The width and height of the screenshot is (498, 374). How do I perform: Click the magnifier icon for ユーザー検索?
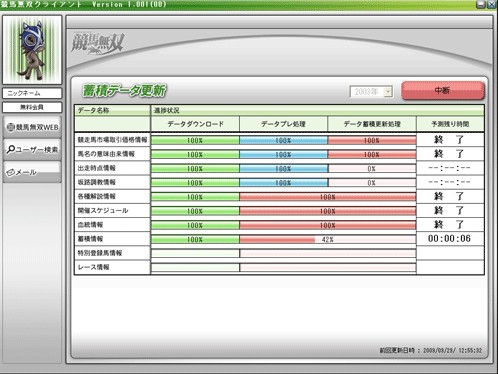coord(11,149)
